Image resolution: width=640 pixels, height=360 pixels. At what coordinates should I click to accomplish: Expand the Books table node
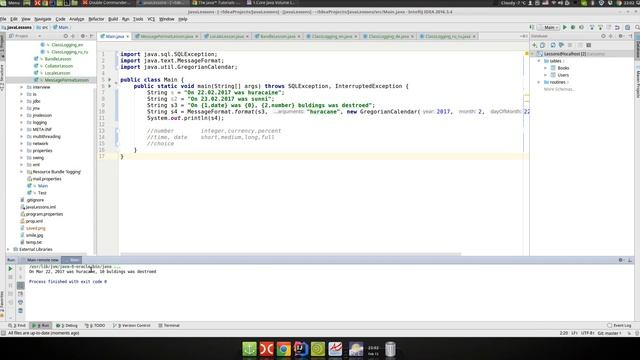tap(546, 68)
